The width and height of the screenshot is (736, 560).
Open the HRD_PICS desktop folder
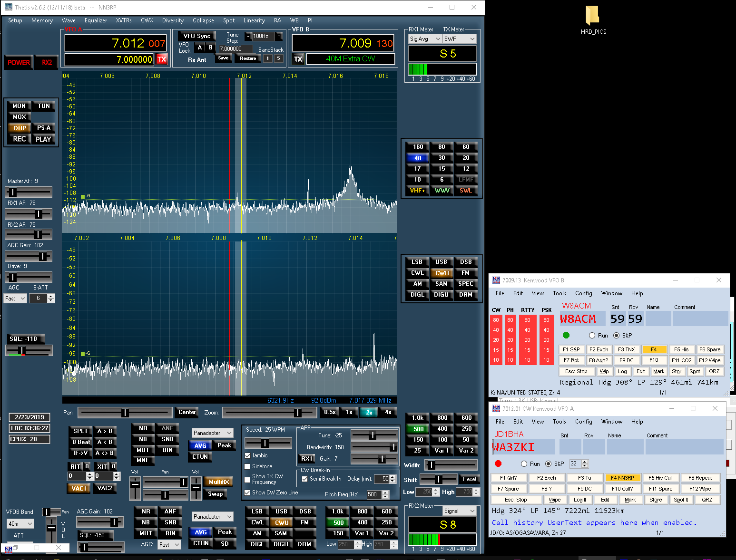(x=592, y=16)
